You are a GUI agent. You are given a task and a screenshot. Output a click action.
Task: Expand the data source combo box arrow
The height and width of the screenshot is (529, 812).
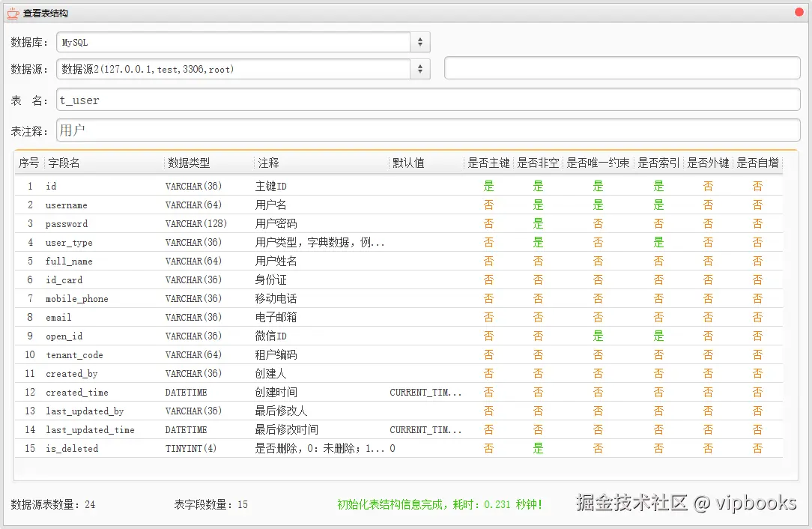click(420, 69)
